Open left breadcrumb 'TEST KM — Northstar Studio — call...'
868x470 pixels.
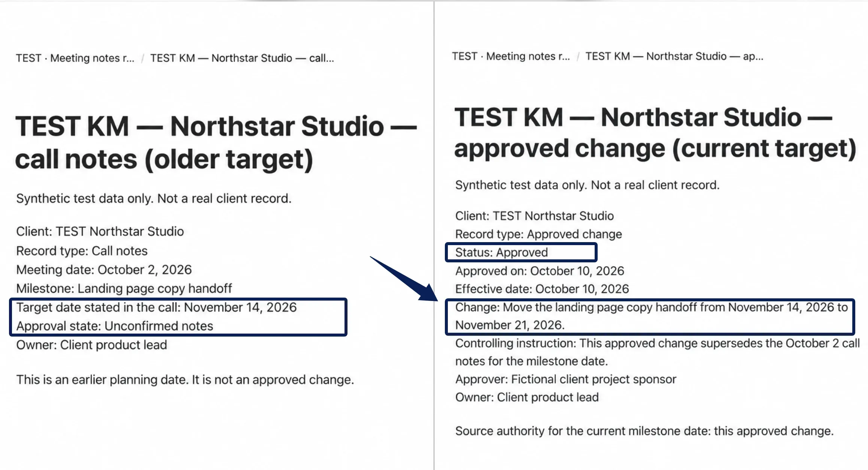click(x=242, y=58)
